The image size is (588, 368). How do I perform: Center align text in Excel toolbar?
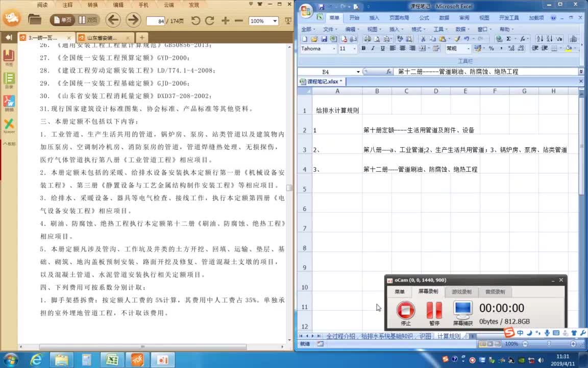[x=402, y=49]
